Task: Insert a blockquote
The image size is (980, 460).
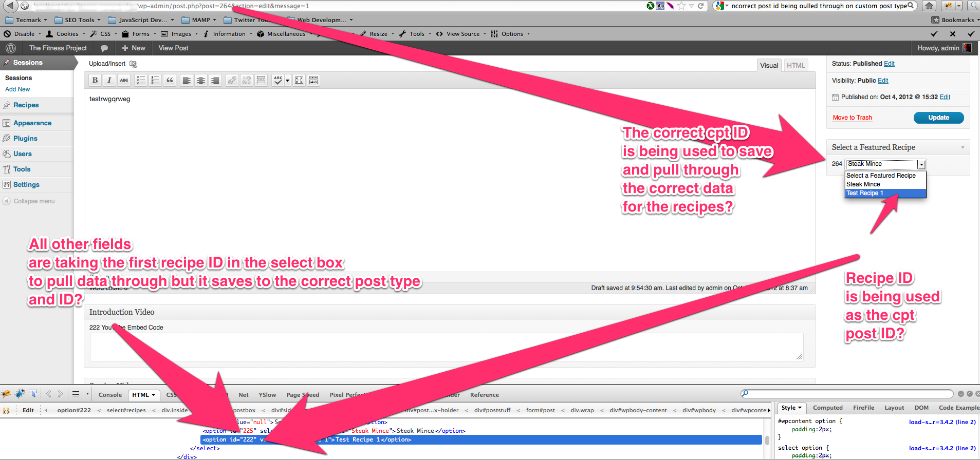Action: pyautogui.click(x=170, y=80)
